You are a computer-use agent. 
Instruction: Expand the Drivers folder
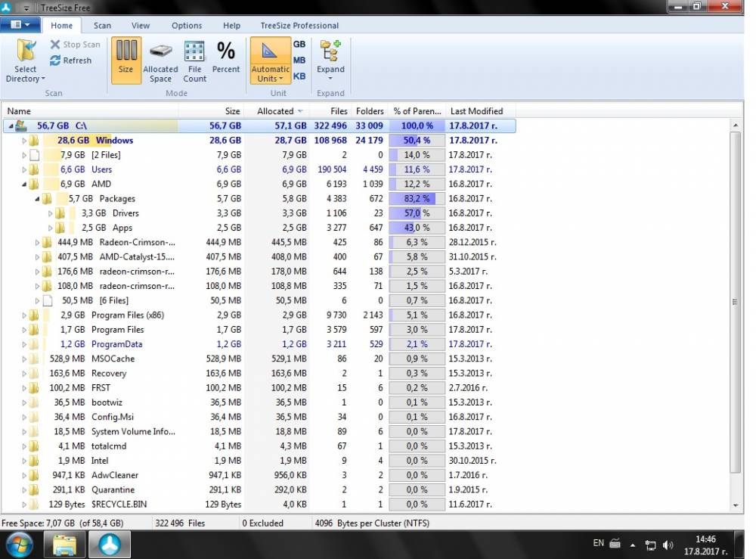50,213
